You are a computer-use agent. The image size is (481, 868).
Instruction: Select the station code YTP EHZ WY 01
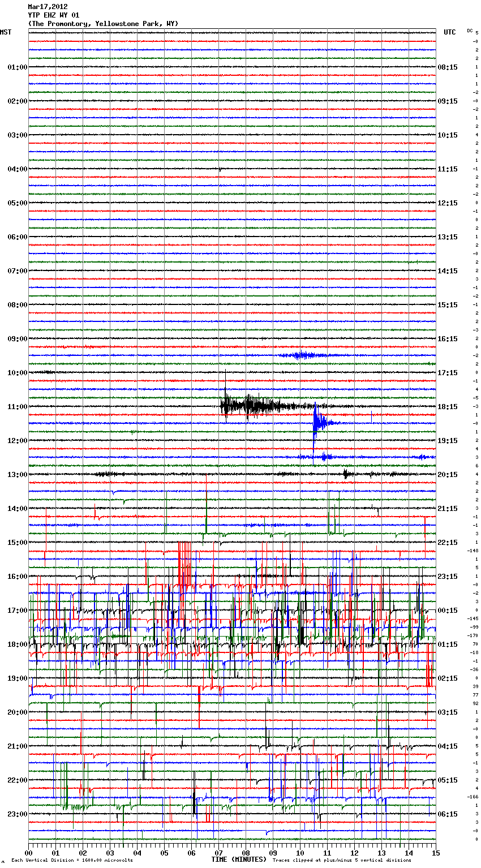pos(54,15)
